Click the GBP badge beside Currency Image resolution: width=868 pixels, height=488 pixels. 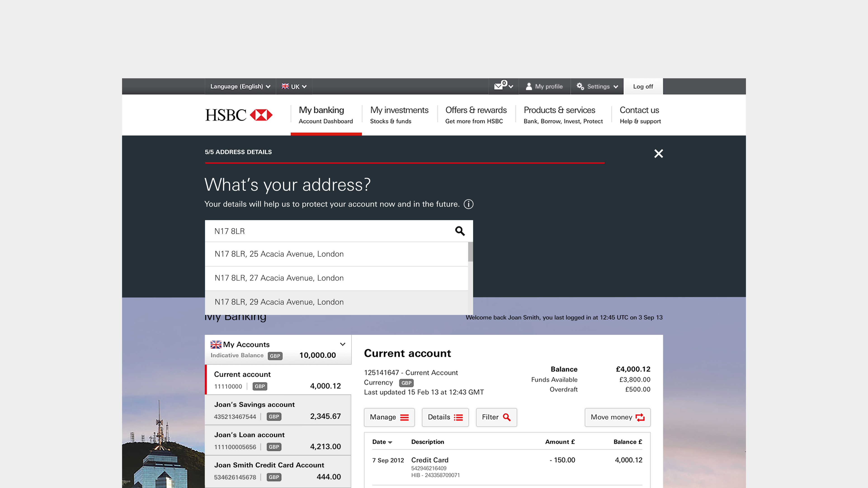tap(406, 383)
